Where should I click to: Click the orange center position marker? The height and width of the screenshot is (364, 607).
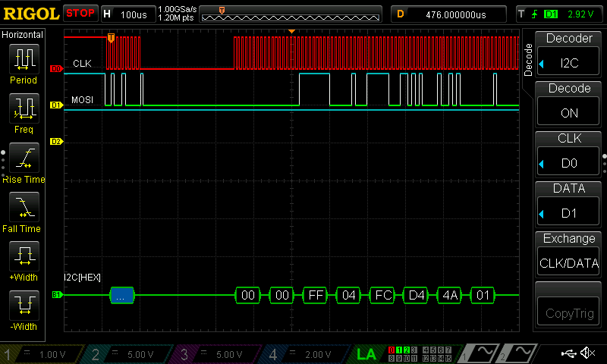(291, 31)
